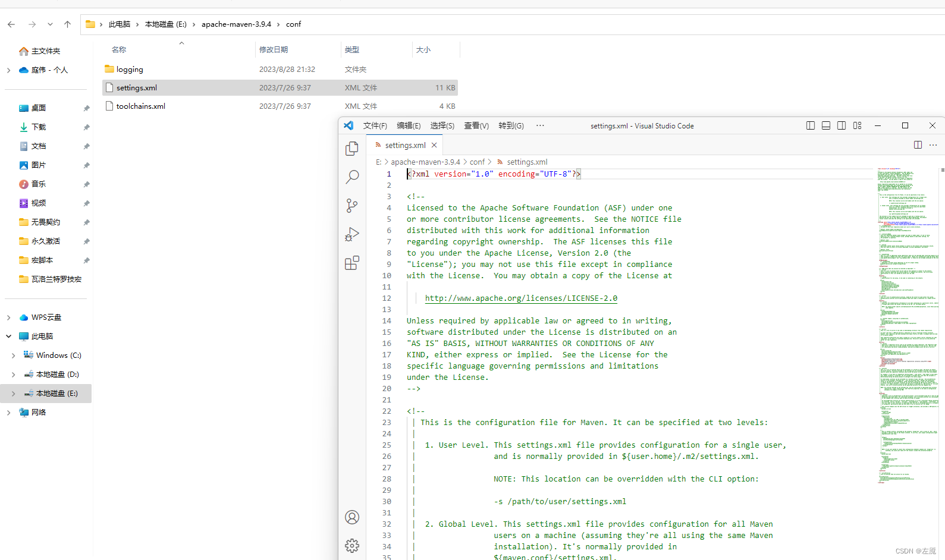
Task: Open File Explorer recent locations dropdown
Action: tap(50, 24)
